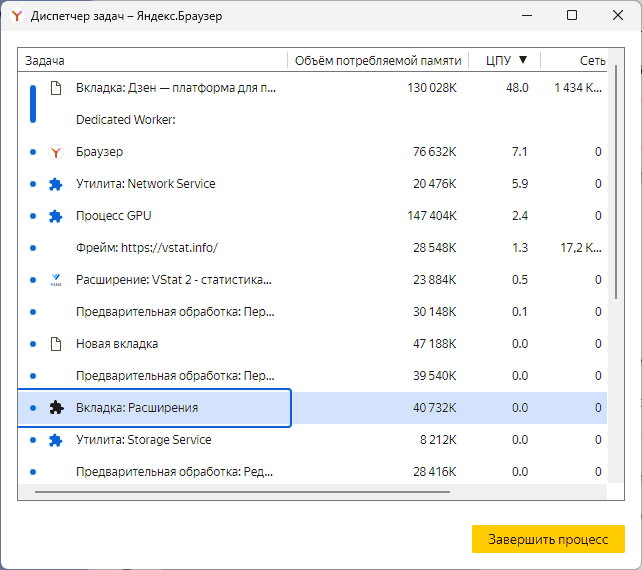The image size is (642, 570).
Task: Click memory value 130 028K
Action: click(432, 88)
